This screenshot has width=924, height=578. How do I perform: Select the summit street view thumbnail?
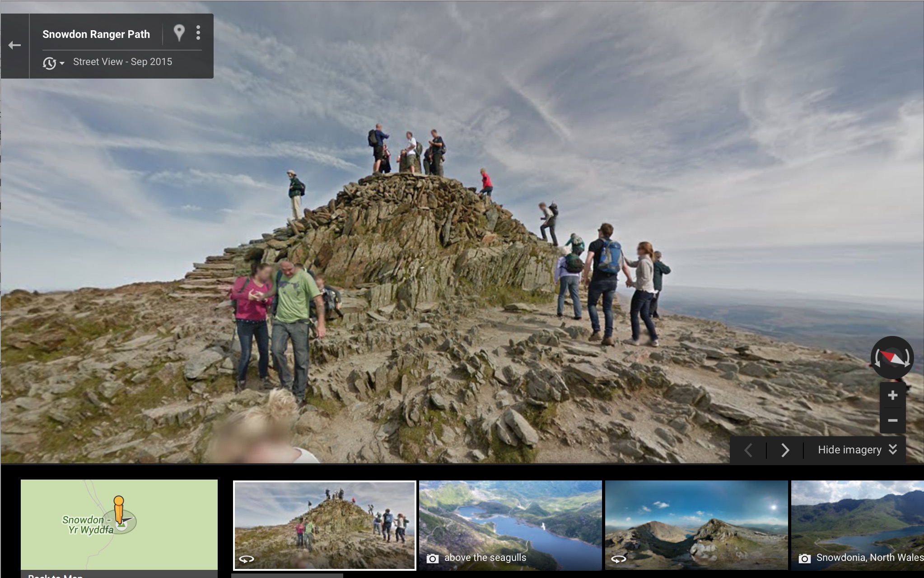click(324, 525)
